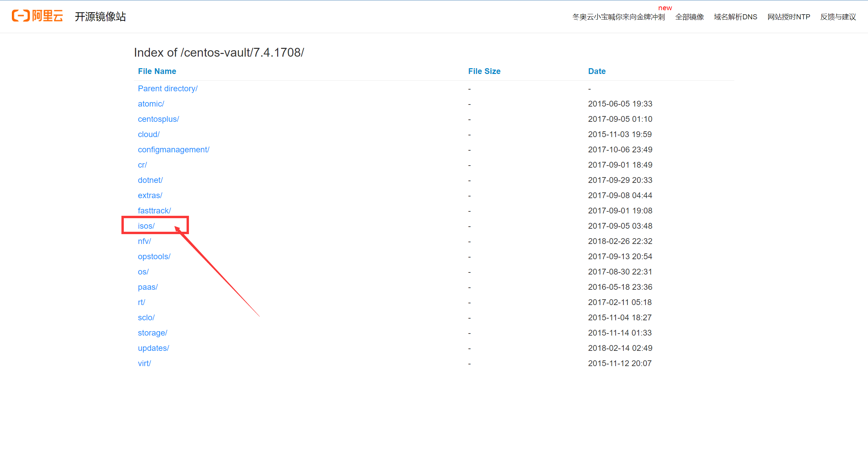Image resolution: width=868 pixels, height=455 pixels.
Task: Select the date 2017-09-01 19:08
Action: click(x=620, y=211)
